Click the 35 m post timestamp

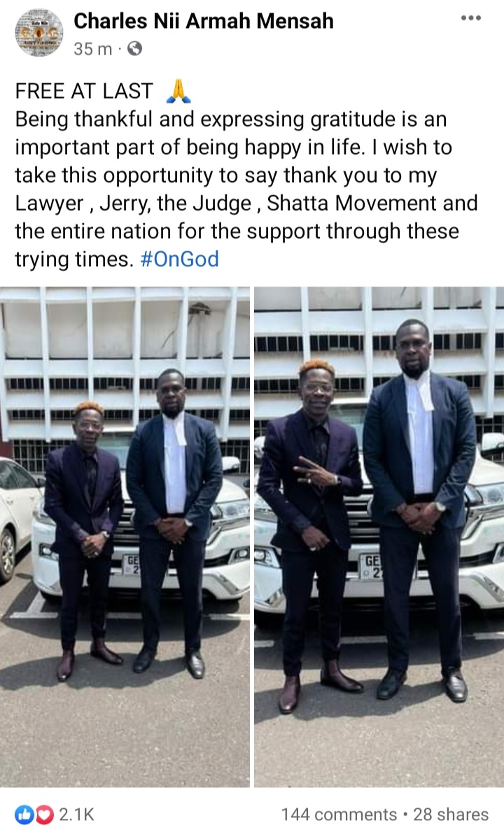(x=93, y=49)
